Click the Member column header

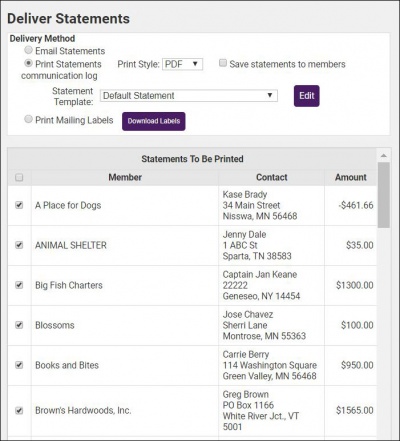[x=125, y=177]
